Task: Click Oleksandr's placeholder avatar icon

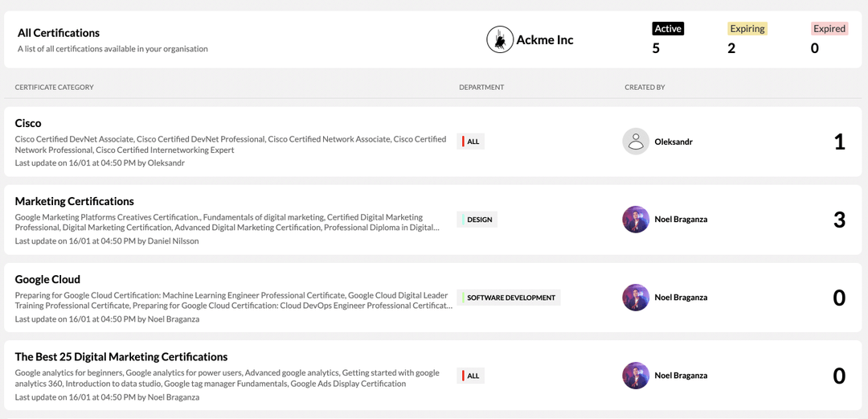Action: [x=636, y=142]
